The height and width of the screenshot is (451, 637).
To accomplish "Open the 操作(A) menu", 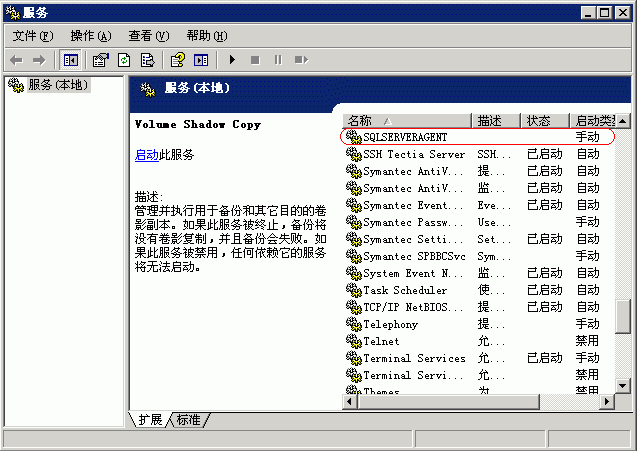I will 91,36.
